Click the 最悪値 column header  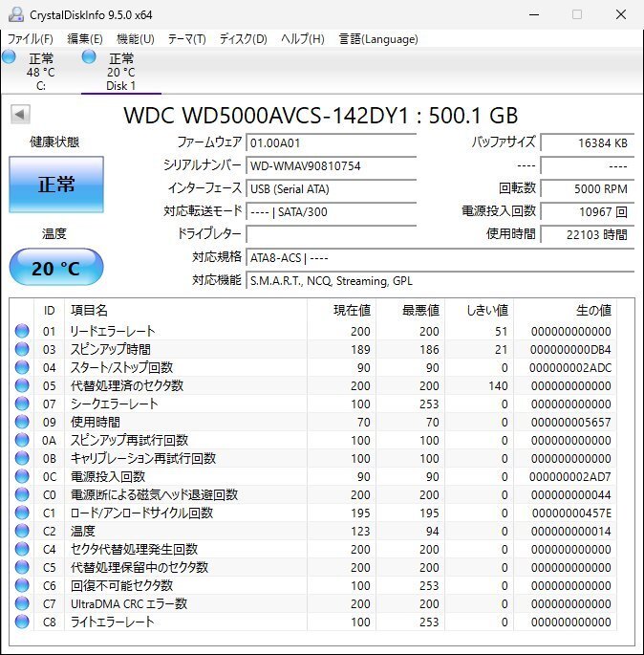[x=411, y=310]
